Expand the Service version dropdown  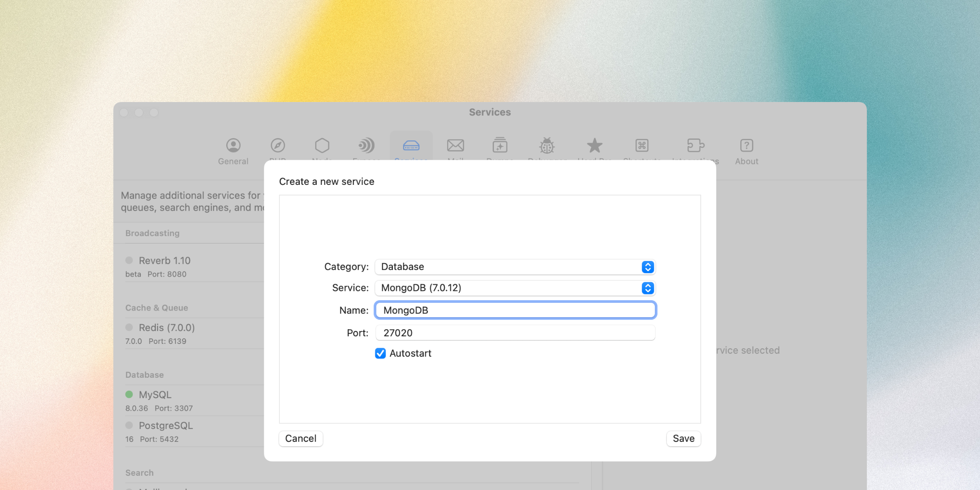649,287
